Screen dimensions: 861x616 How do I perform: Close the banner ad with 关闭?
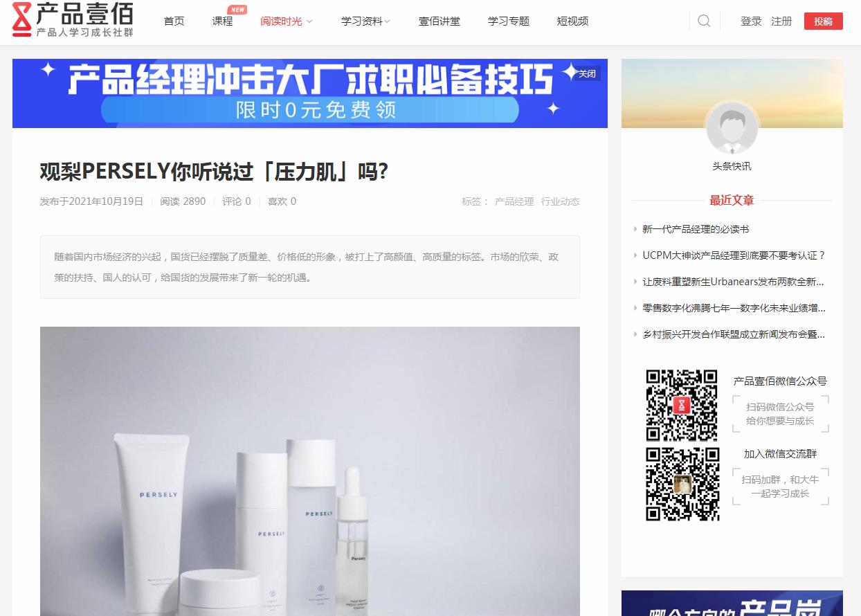coord(587,73)
